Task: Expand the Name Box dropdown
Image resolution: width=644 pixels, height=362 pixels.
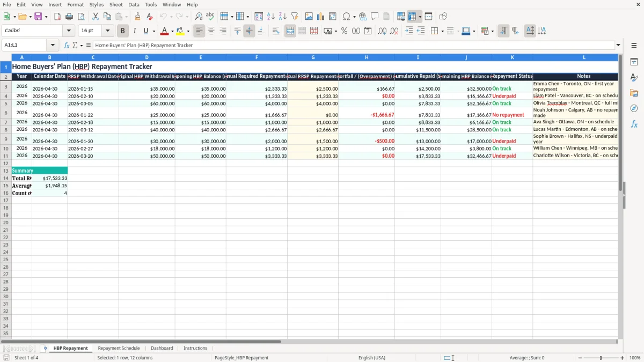Action: [x=53, y=46]
